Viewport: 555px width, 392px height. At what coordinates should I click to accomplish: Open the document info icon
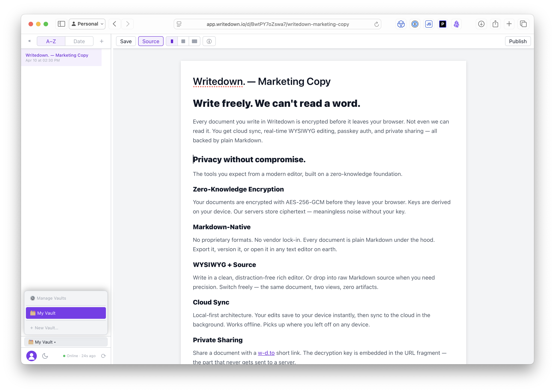(209, 41)
